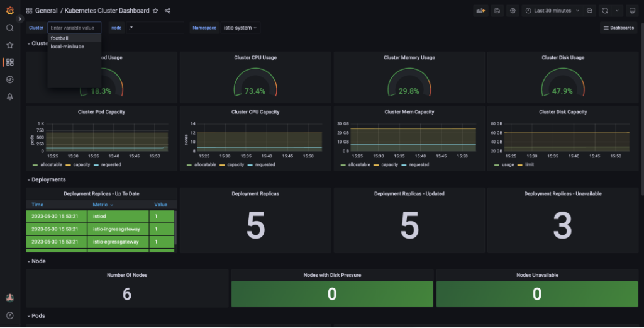Open dashboard settings gear icon
Viewport: 644px width, 328px height.
513,11
